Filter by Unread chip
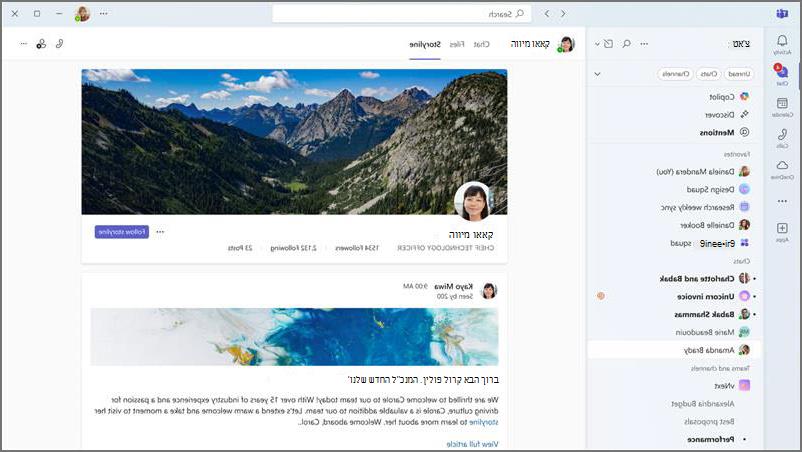Screen dimensions: 802x452 pos(739,74)
